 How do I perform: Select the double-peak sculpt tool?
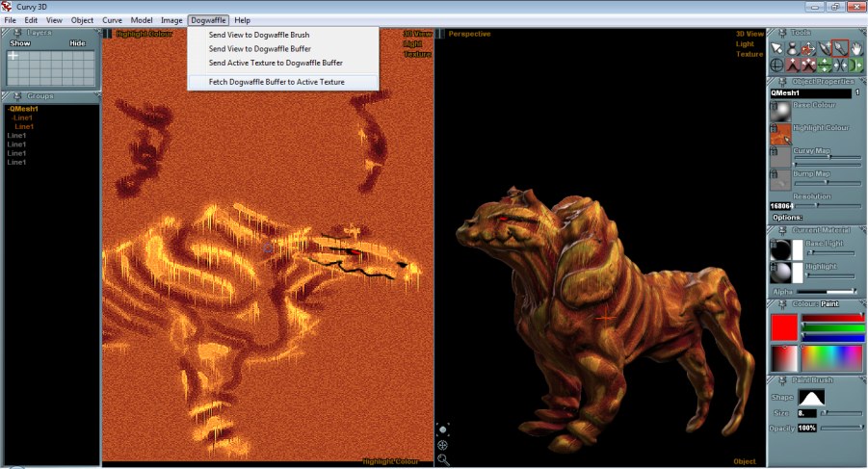(x=808, y=65)
